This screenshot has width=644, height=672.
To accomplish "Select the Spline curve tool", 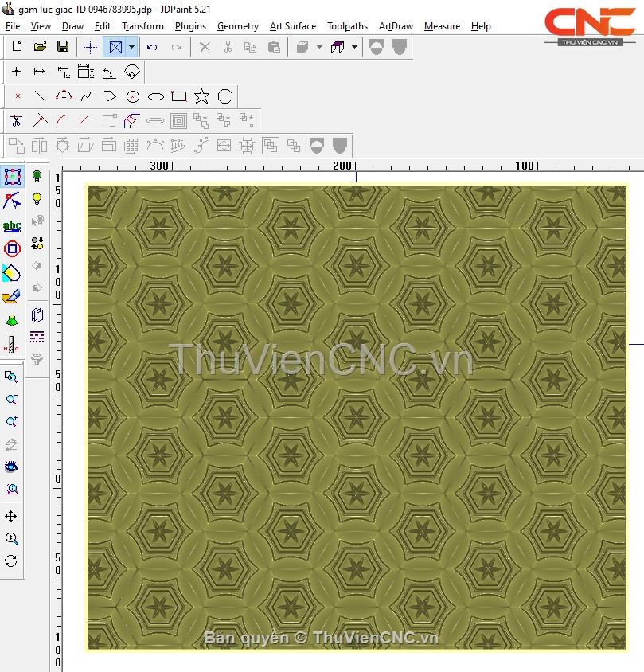I will [86, 96].
